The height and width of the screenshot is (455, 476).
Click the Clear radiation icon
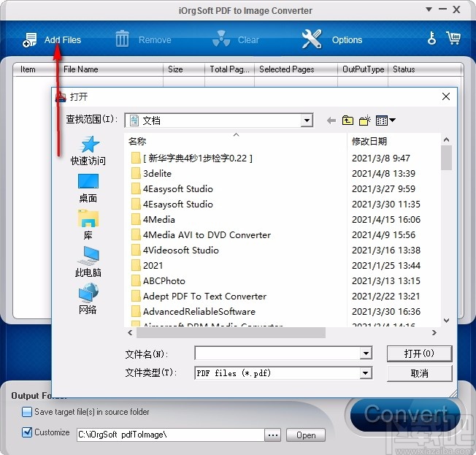coord(221,39)
